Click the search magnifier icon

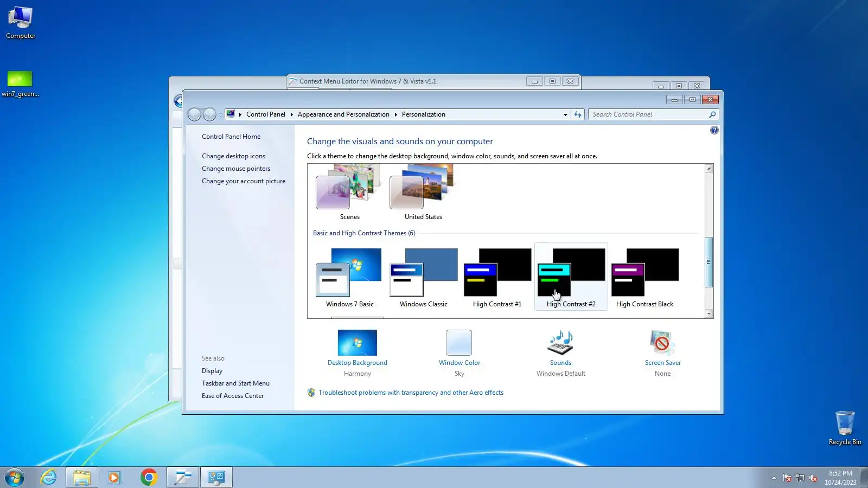pyautogui.click(x=712, y=114)
